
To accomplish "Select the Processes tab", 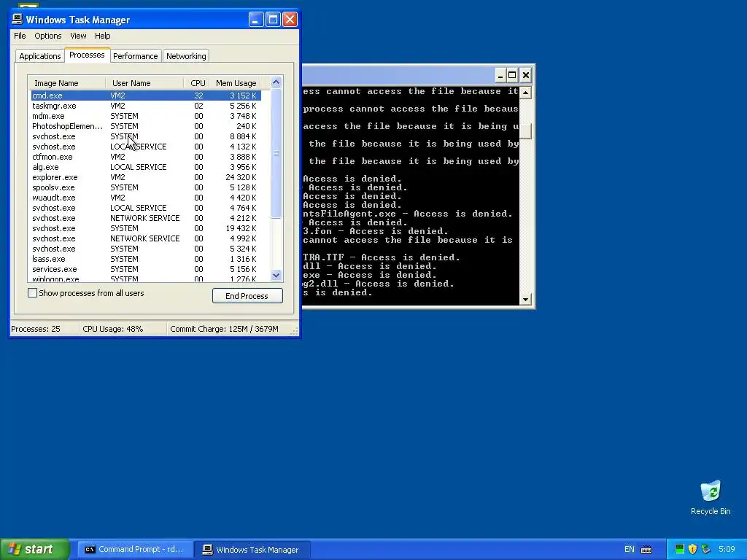I will tap(87, 55).
